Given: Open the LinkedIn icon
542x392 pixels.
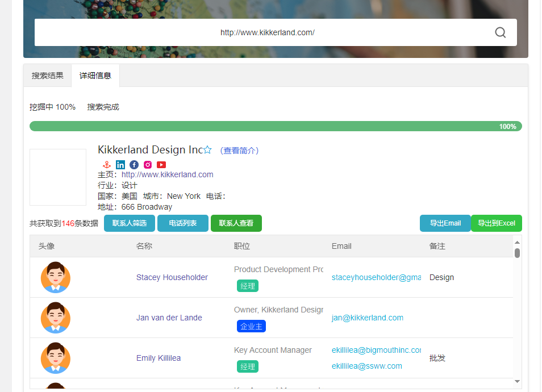Looking at the screenshot, I should click(x=120, y=165).
